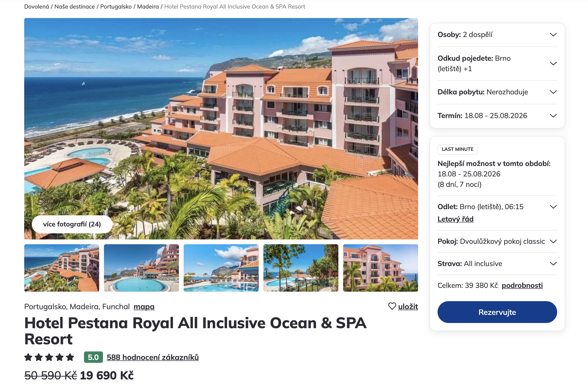588x387 pixels.
Task: Click the green 5.0 rating badge
Action: coord(93,357)
